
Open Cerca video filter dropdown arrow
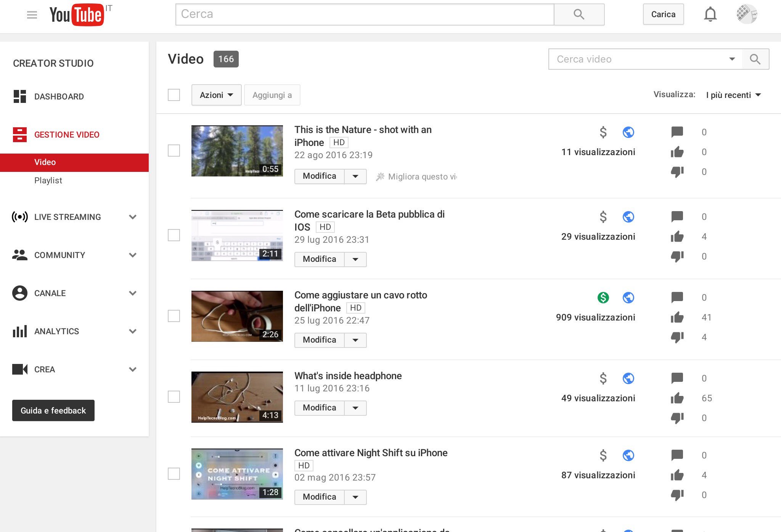pyautogui.click(x=732, y=59)
